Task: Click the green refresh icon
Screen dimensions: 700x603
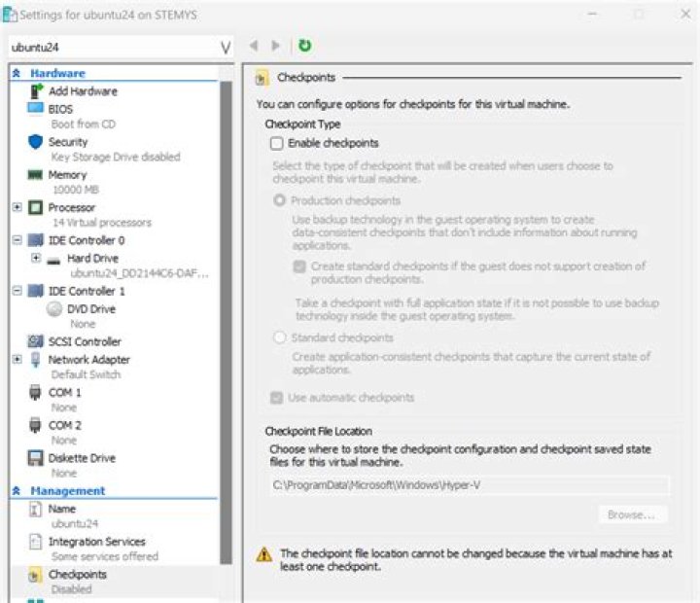Action: pos(305,46)
